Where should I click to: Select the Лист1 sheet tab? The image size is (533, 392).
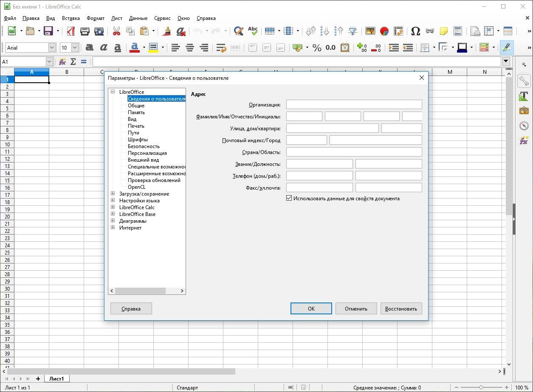click(57, 378)
